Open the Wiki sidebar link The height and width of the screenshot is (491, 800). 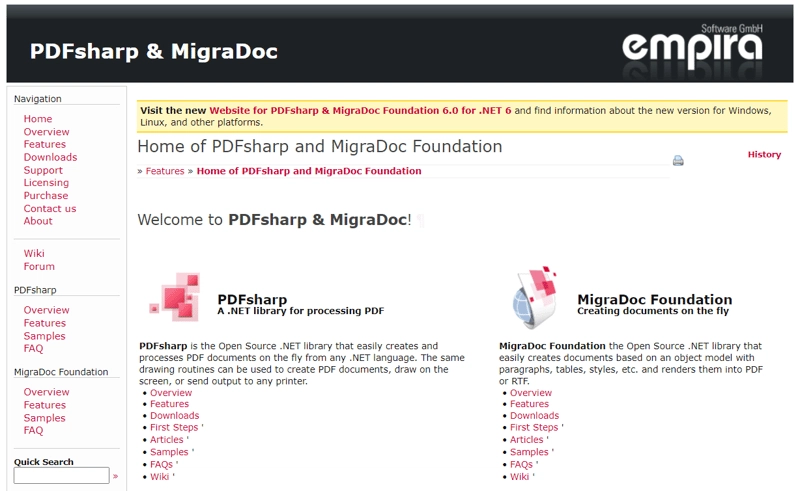tap(34, 254)
